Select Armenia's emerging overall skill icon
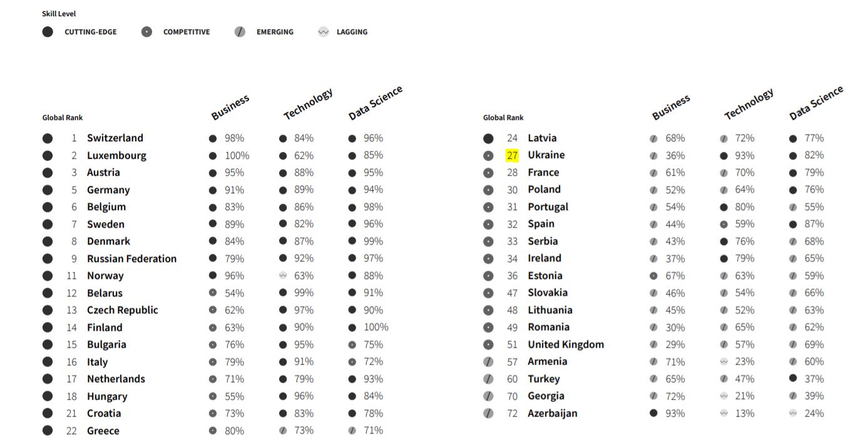 (488, 362)
